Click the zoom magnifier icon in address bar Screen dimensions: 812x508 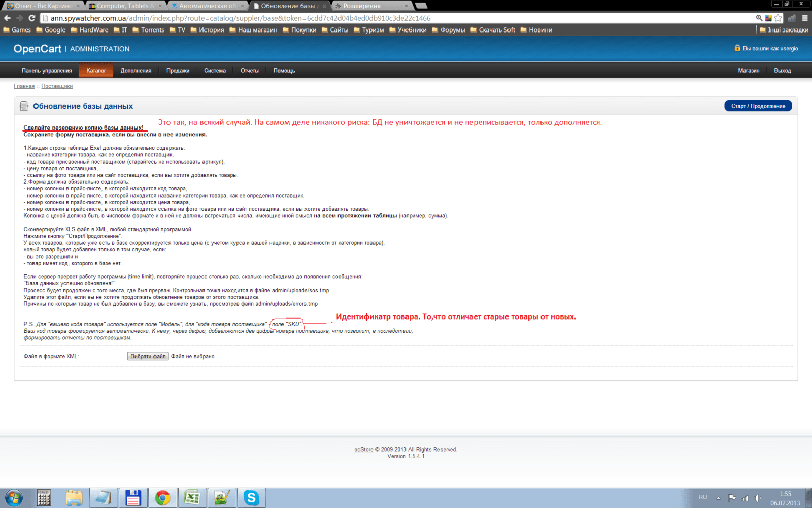(x=759, y=18)
